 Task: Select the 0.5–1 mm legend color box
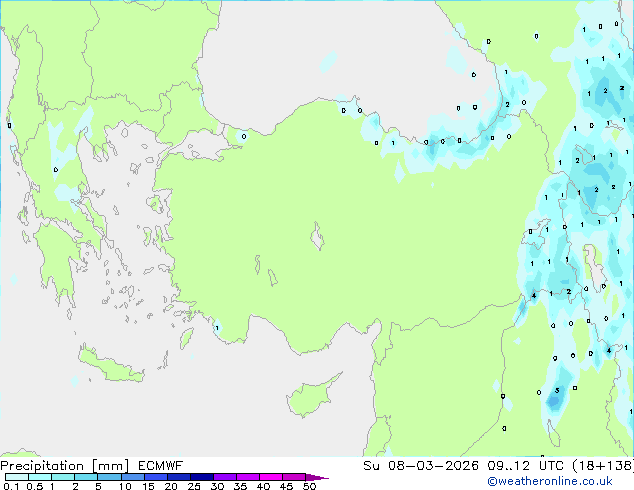pos(40,477)
